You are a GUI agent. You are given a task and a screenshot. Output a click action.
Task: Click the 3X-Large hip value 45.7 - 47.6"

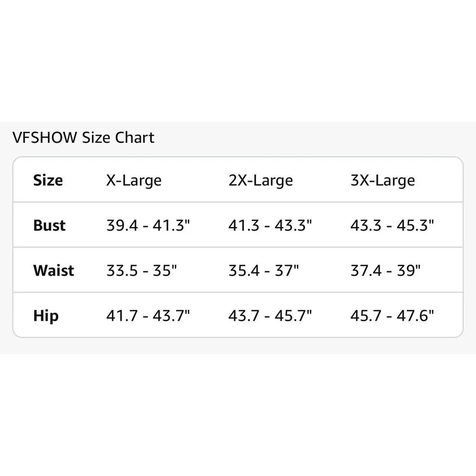392,316
